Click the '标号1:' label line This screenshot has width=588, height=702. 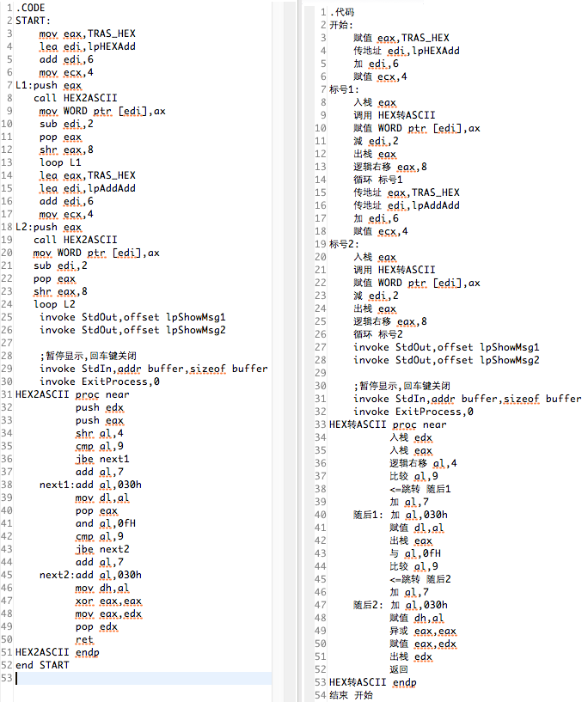tap(344, 89)
